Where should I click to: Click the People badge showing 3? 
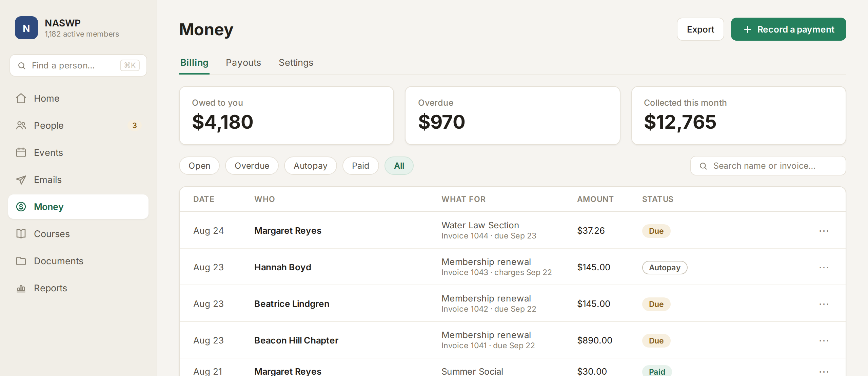click(135, 125)
